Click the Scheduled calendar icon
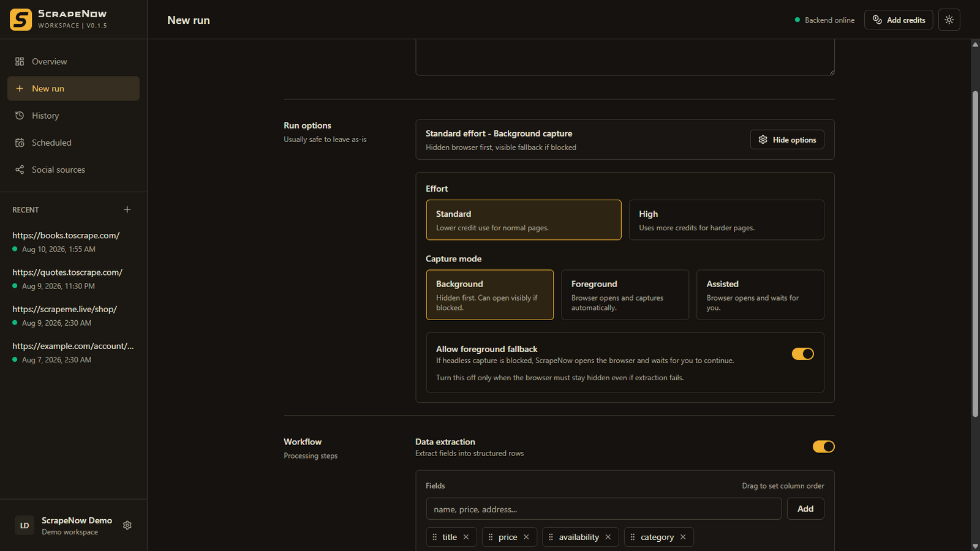The image size is (980, 551). coord(20,143)
